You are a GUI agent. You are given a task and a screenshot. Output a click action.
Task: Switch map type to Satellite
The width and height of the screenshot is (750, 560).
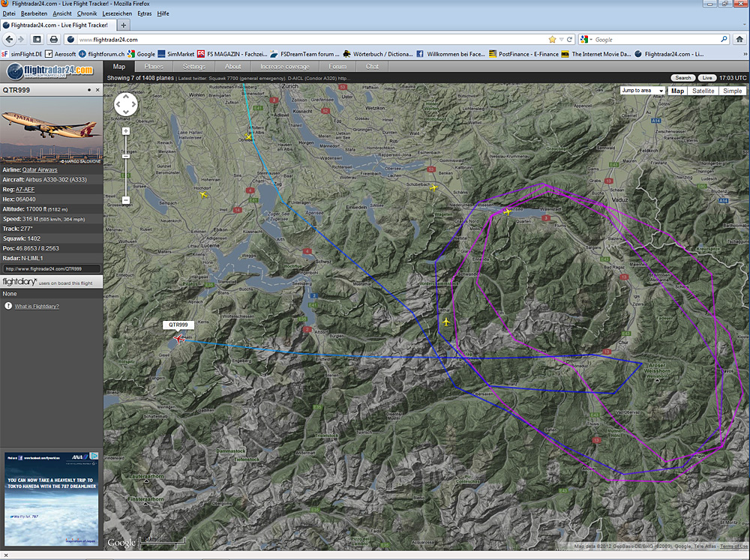[703, 91]
